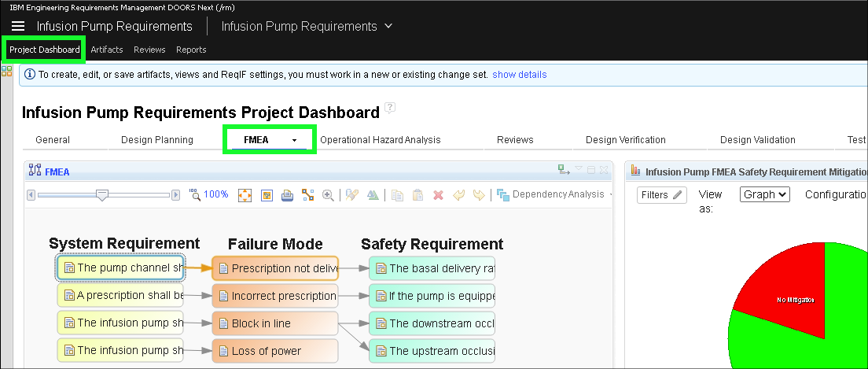Click the layout graph icon in toolbar

(x=307, y=194)
